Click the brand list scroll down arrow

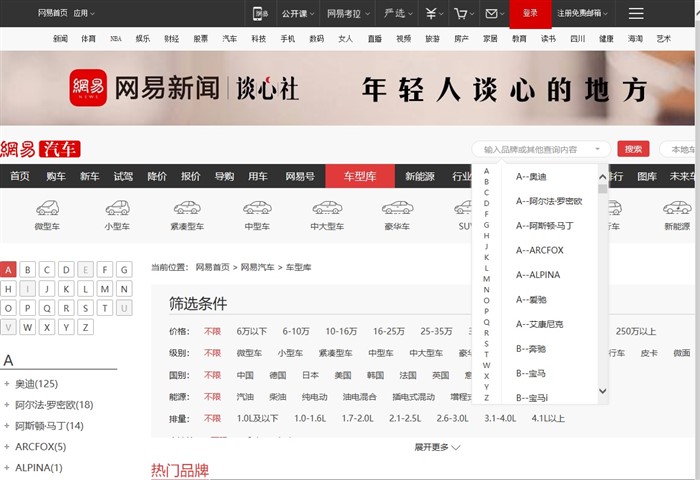[603, 391]
